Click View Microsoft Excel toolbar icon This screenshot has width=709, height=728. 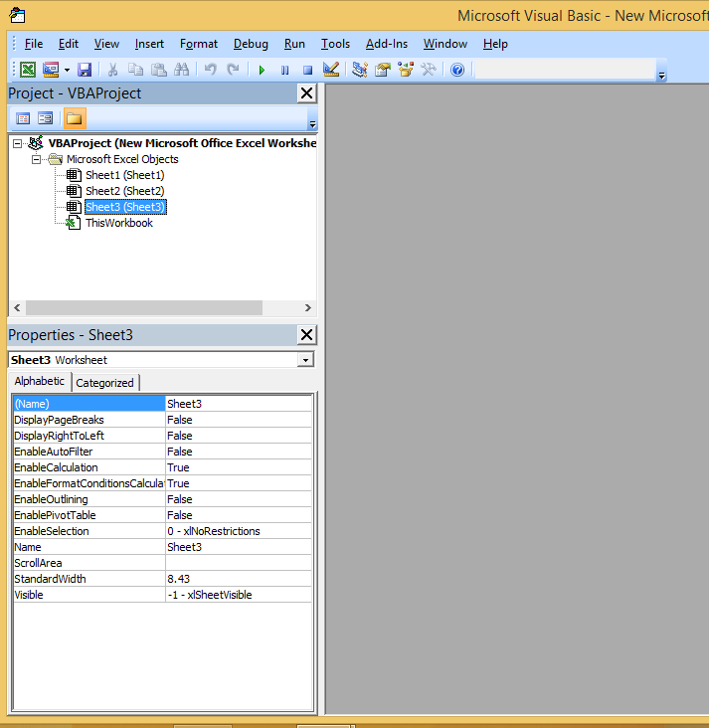pos(28,70)
